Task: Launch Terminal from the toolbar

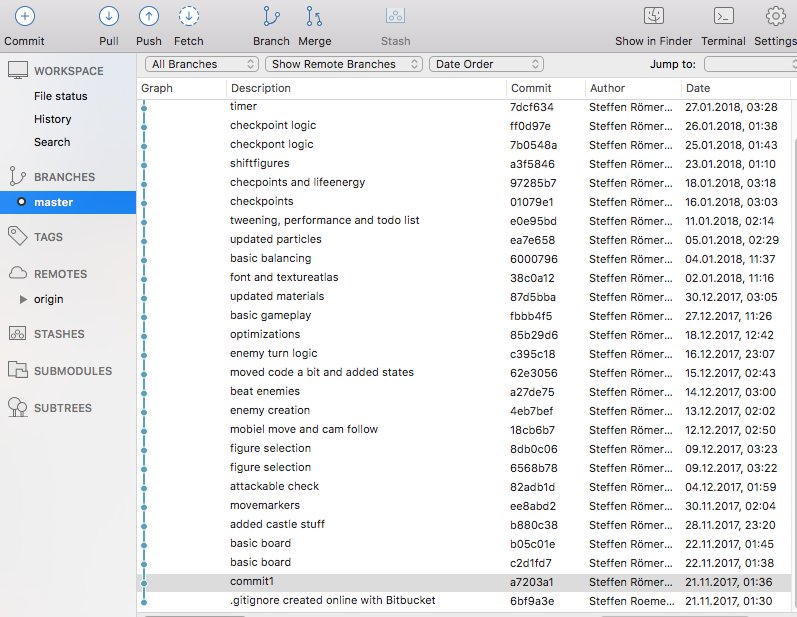Action: coord(723,16)
